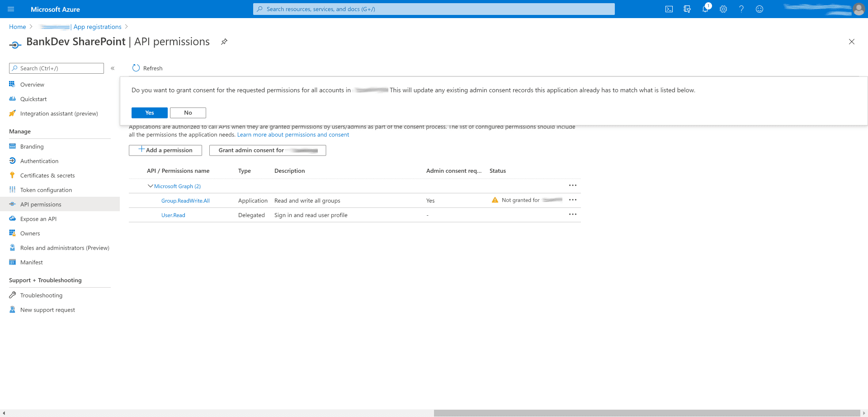Sort by API / Permissions name column
This screenshot has width=868, height=417.
coord(178,171)
